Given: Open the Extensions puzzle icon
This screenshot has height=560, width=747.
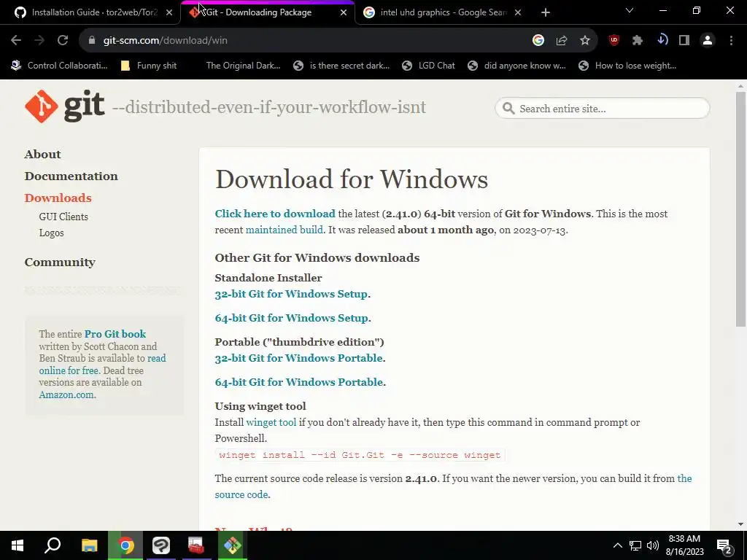Looking at the screenshot, I should (638, 41).
